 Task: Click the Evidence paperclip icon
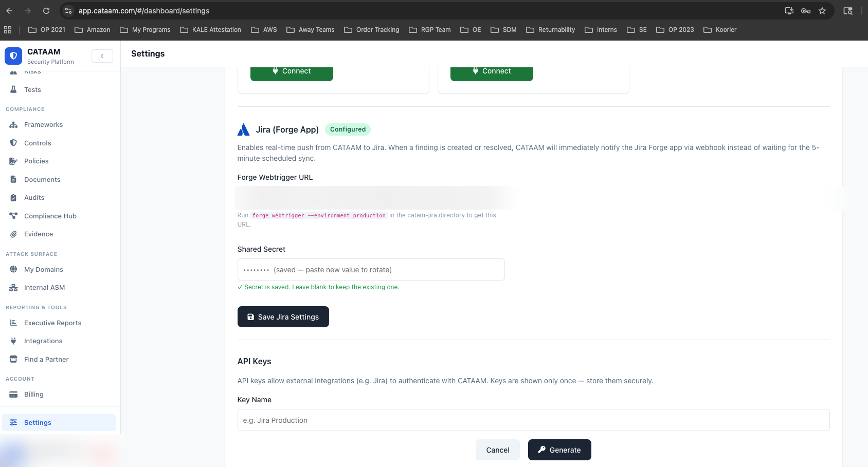click(x=13, y=234)
